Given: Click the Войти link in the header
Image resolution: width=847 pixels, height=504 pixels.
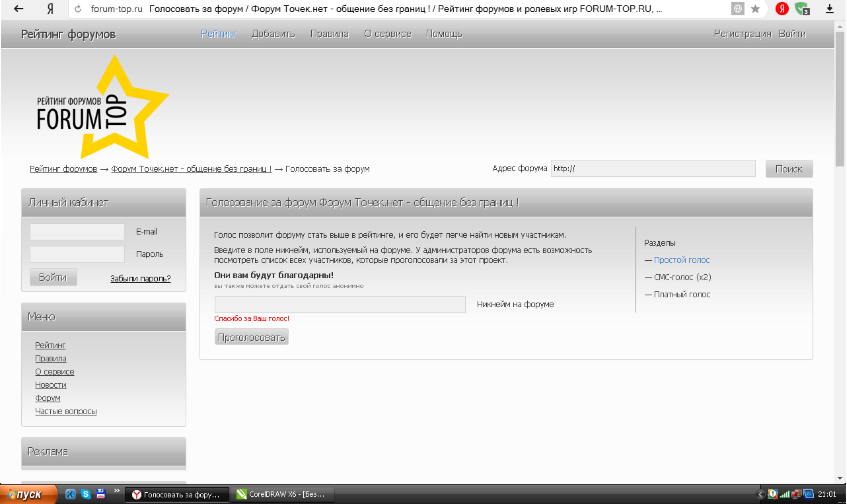Looking at the screenshot, I should (792, 34).
